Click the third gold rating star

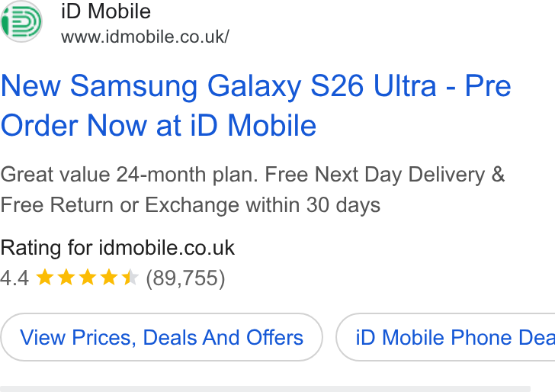88,277
